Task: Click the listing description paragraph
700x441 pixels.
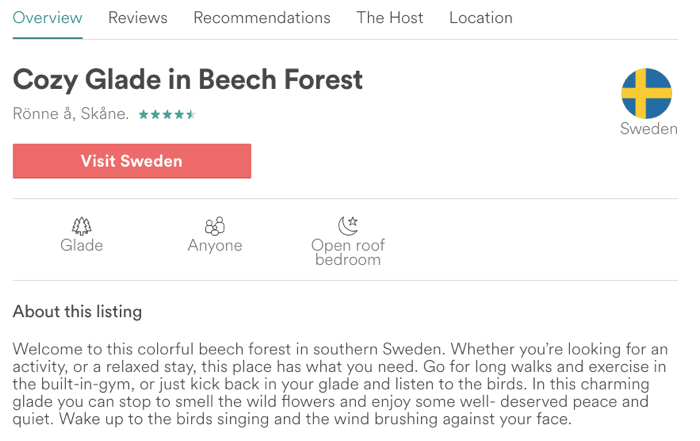Action: (340, 384)
